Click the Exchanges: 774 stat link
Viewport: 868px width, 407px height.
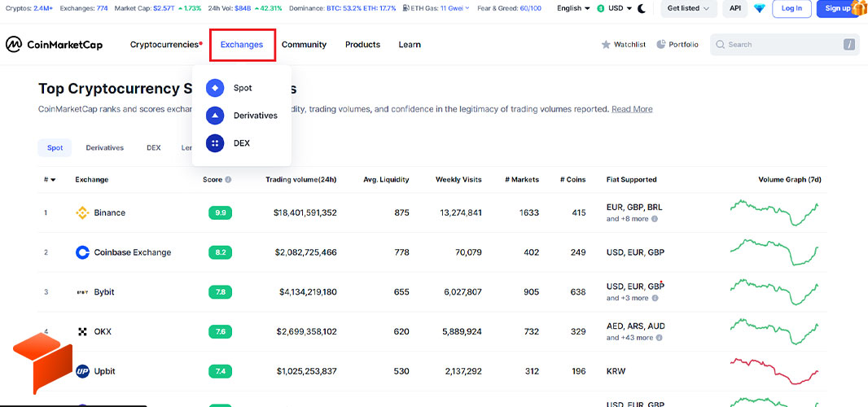(x=84, y=8)
